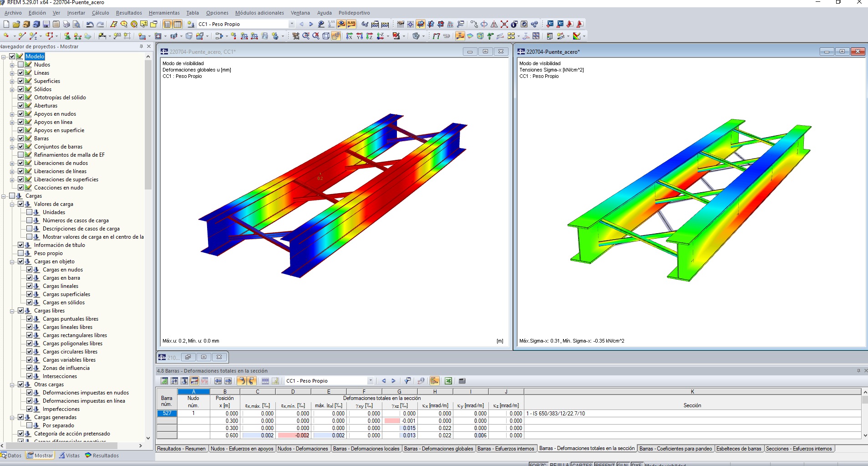Toggle REJILLA status bar button

pos(559,464)
